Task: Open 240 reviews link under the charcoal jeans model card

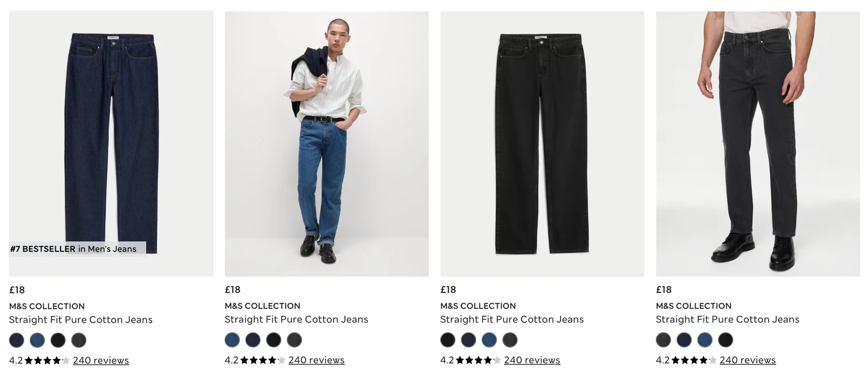Action: pyautogui.click(x=747, y=360)
